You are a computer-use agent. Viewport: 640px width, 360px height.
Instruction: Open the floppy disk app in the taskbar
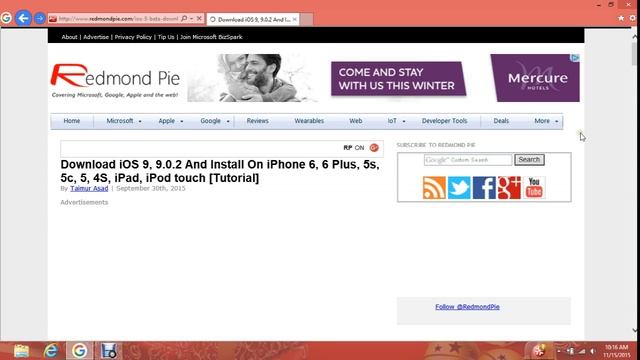click(x=109, y=351)
